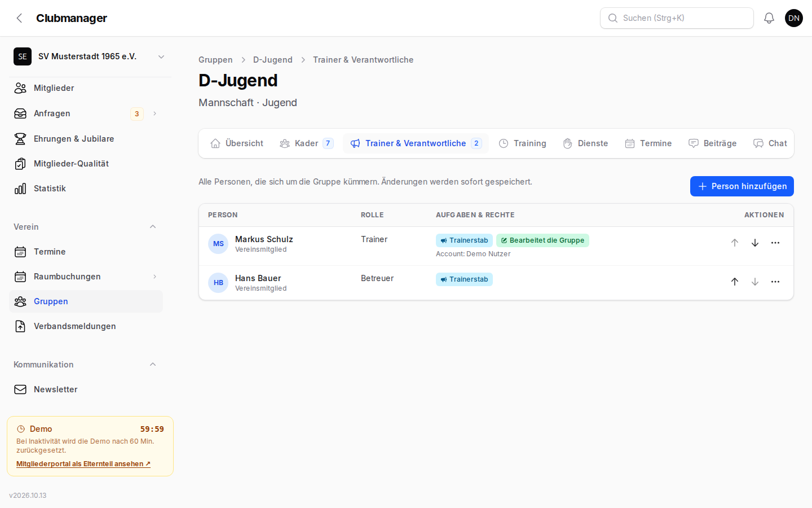The width and height of the screenshot is (812, 508).
Task: Click Person hinzufügen button
Action: (x=742, y=186)
